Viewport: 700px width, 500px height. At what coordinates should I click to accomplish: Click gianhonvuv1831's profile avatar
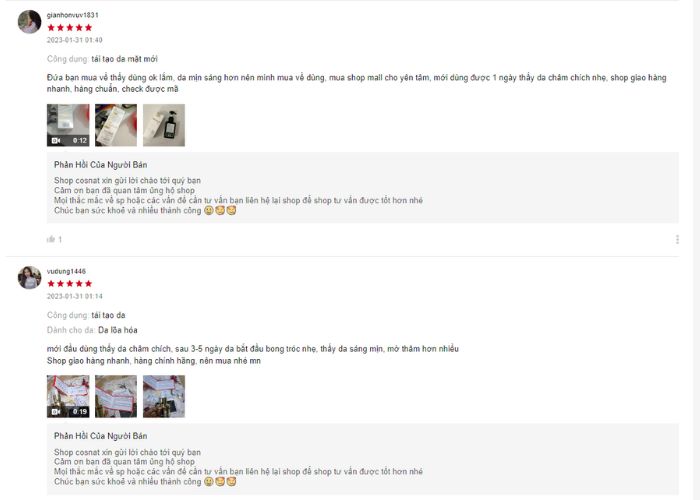click(x=29, y=21)
